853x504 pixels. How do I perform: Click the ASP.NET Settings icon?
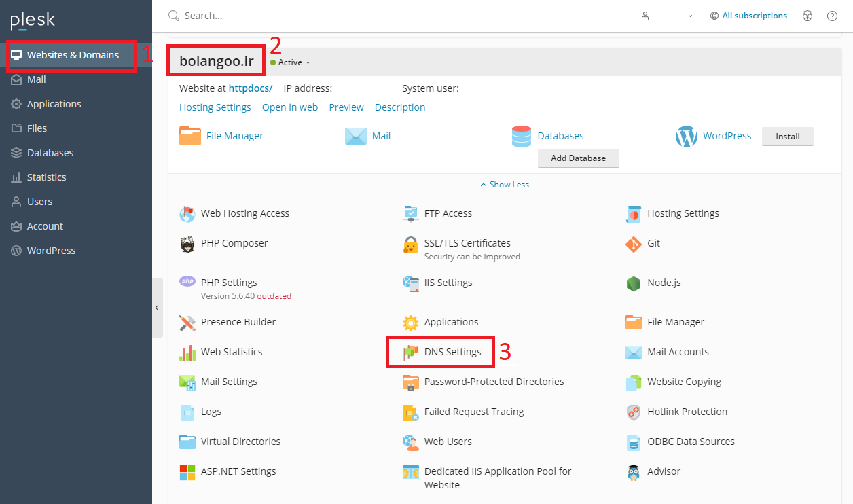(187, 472)
